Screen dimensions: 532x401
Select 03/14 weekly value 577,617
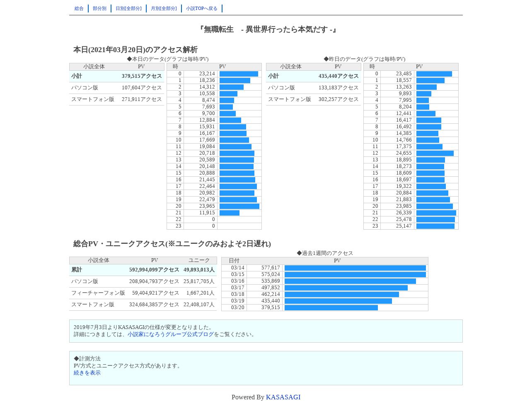[271, 268]
